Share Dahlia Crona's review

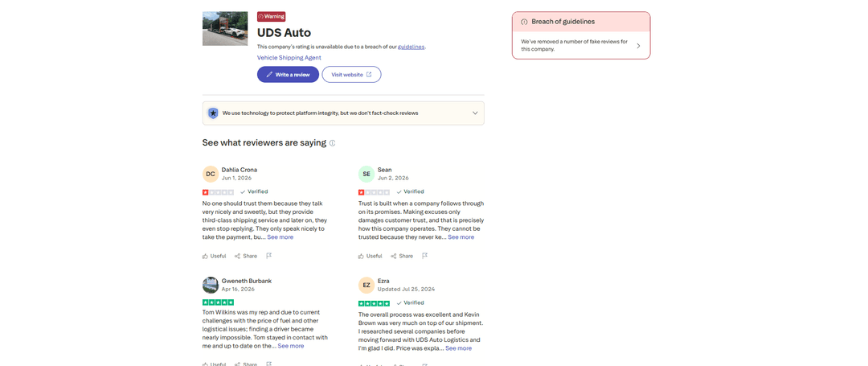coord(246,256)
